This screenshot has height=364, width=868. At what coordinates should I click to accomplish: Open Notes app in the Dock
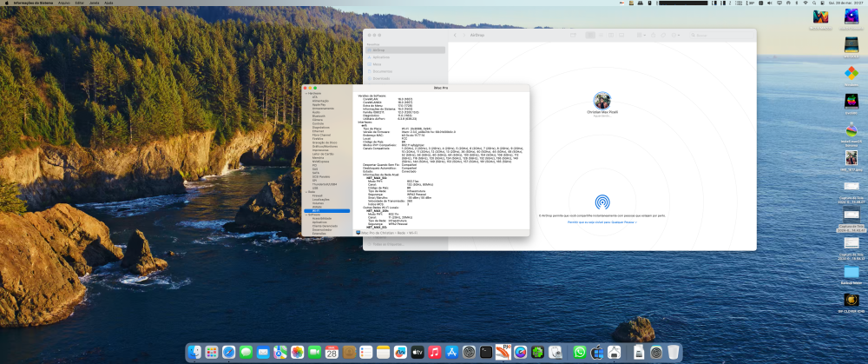tap(383, 352)
